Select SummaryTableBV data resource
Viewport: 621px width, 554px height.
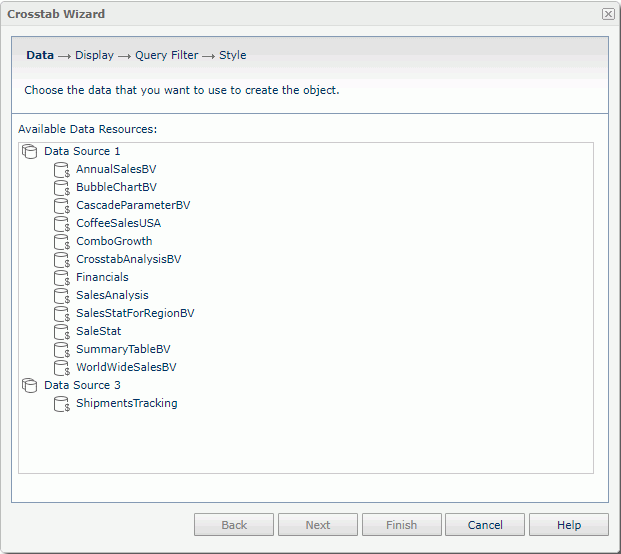coord(123,350)
